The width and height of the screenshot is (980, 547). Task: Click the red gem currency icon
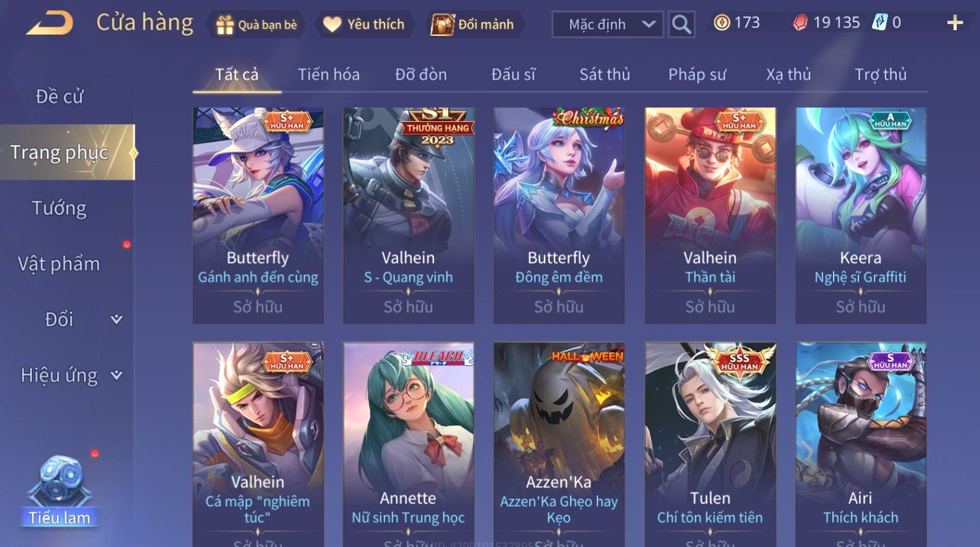coord(800,23)
